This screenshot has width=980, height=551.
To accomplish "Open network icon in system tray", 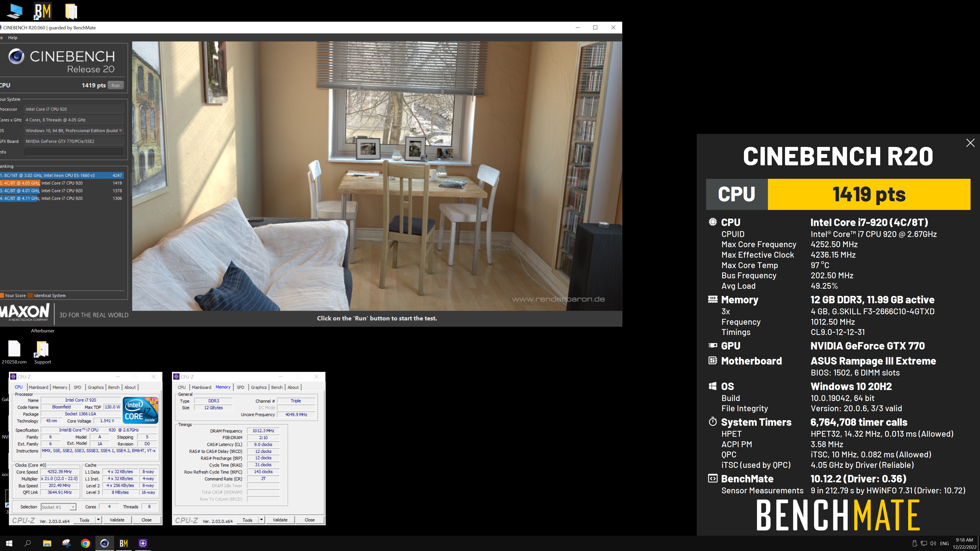I will (x=924, y=543).
